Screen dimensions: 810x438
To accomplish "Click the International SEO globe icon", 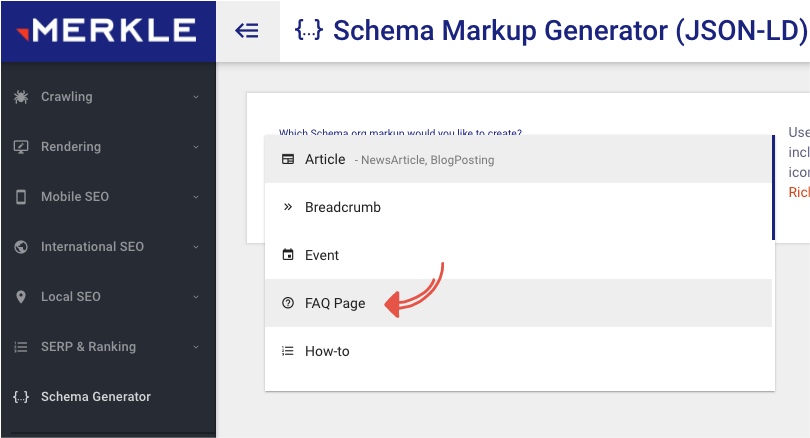I will tap(21, 247).
